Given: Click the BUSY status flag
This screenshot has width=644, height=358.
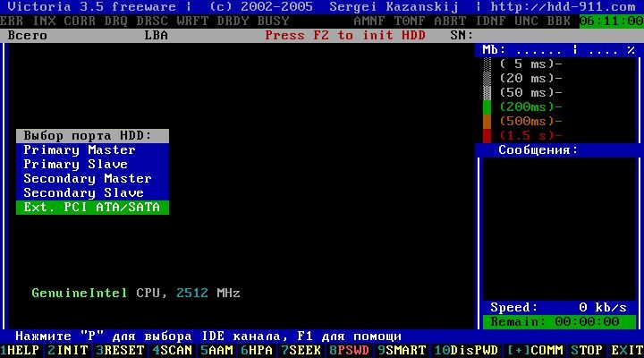Looking at the screenshot, I should [273, 21].
